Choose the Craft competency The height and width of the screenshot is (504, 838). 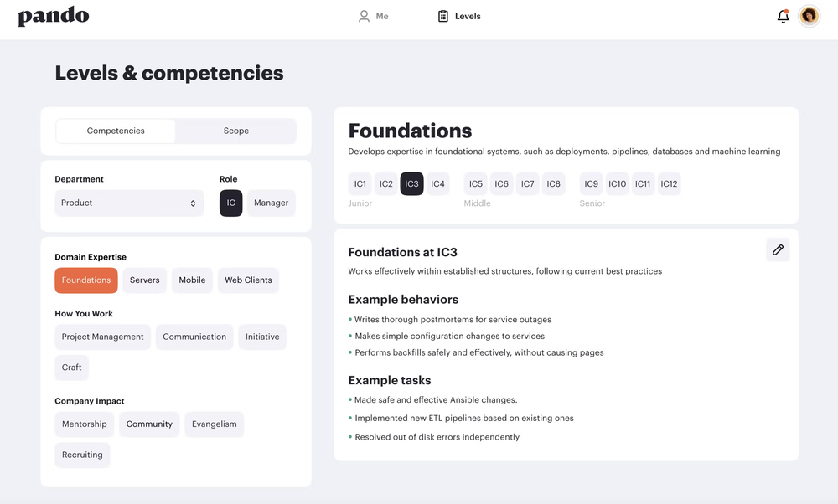pyautogui.click(x=71, y=367)
